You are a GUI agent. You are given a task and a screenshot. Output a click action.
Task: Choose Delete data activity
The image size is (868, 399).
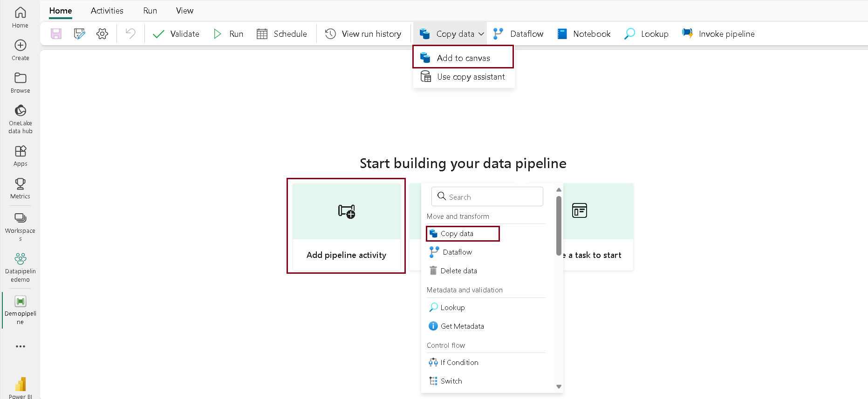coord(453,271)
